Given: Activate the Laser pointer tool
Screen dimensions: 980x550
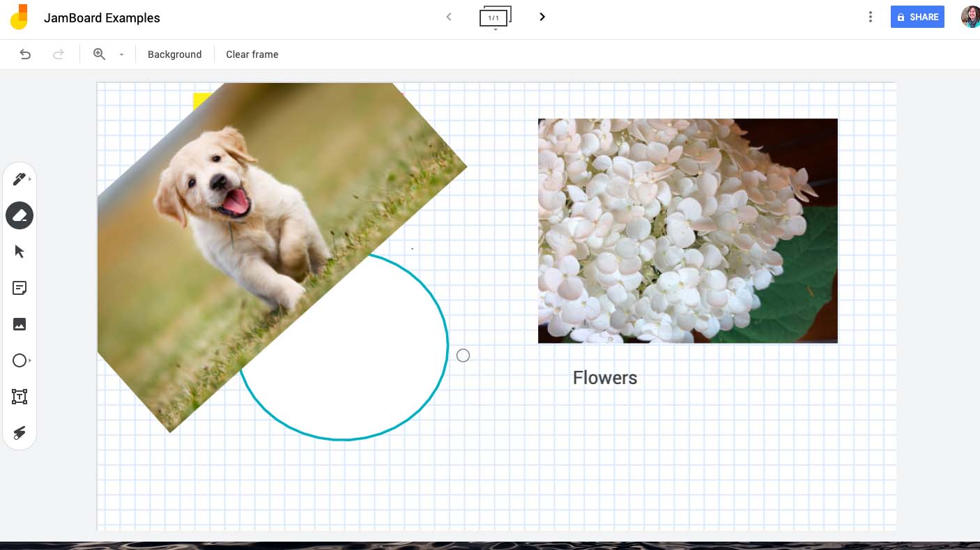Looking at the screenshot, I should tap(20, 433).
